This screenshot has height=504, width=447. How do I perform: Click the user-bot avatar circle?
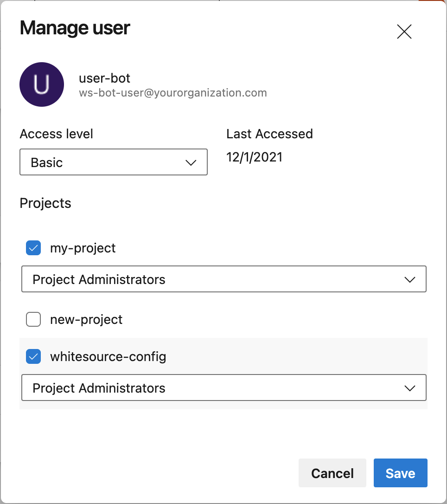pos(42,84)
